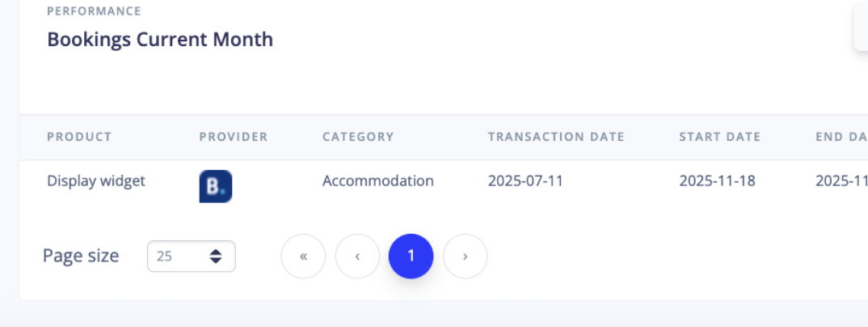Sort by the PROVIDER column header

pyautogui.click(x=234, y=137)
